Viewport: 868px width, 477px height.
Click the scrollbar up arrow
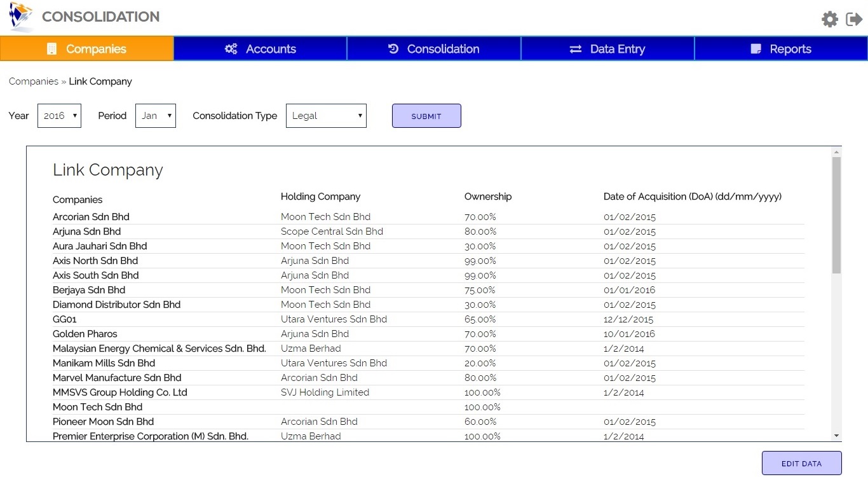[x=836, y=152]
